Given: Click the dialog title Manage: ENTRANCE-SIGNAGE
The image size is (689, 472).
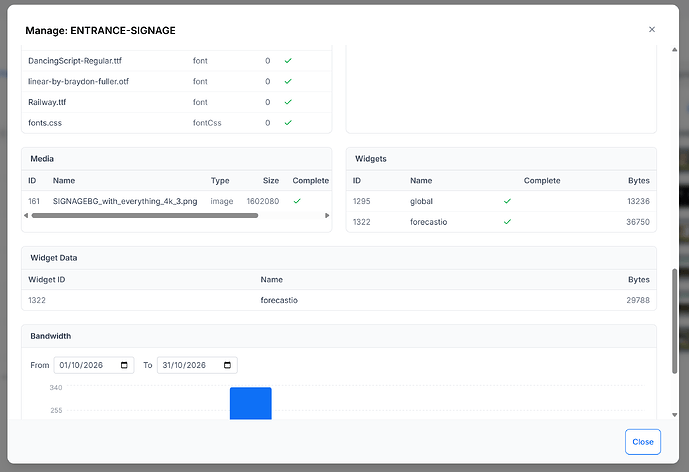Looking at the screenshot, I should coord(100,30).
